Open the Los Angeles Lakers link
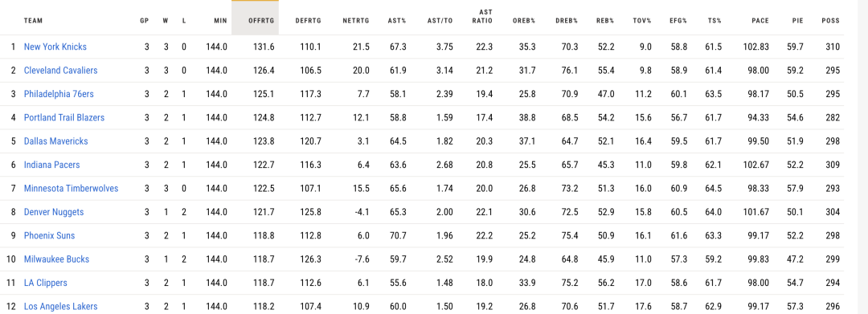Image resolution: width=868 pixels, height=314 pixels. [61, 306]
